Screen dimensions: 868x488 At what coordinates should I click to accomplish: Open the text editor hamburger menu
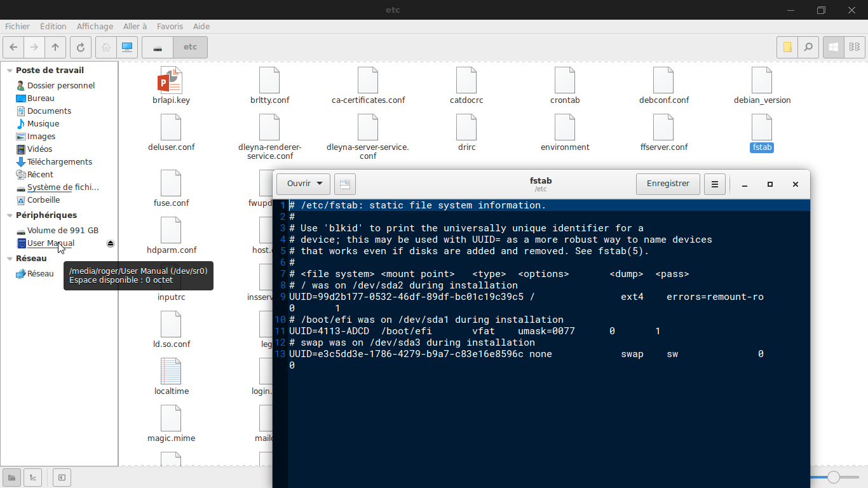[715, 184]
